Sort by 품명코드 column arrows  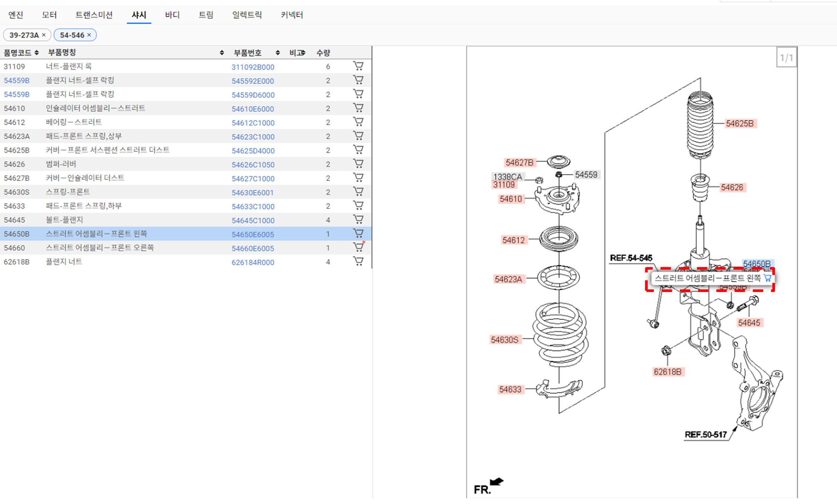click(x=36, y=53)
